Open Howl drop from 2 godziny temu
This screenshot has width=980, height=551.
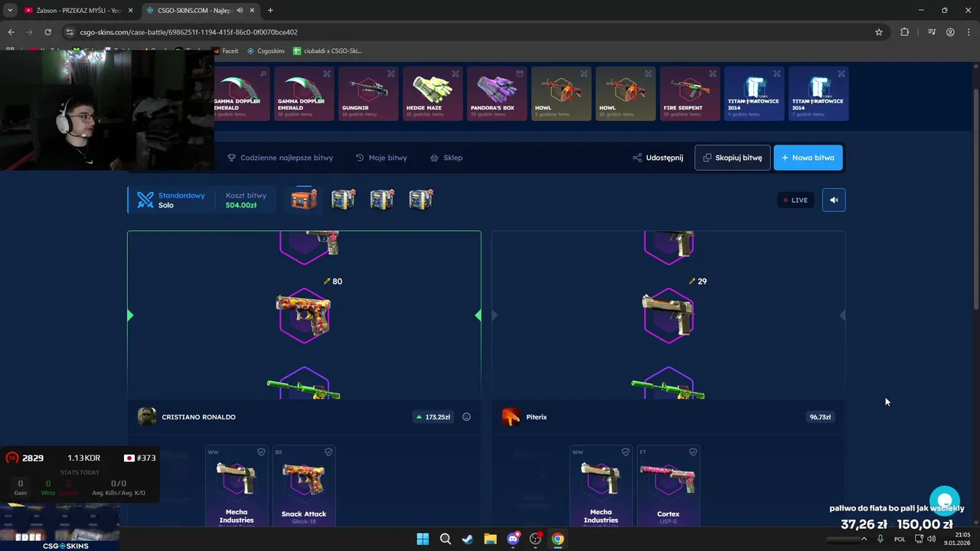pyautogui.click(x=561, y=94)
